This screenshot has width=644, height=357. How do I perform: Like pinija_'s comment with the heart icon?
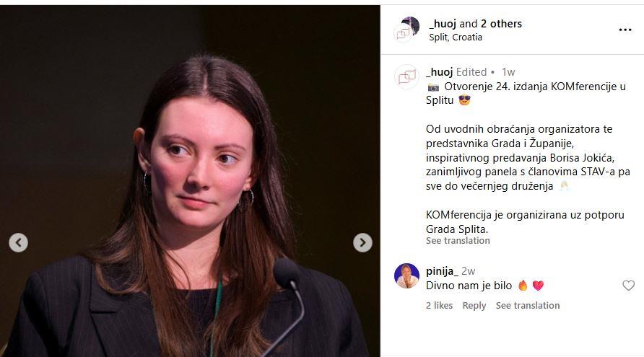628,285
